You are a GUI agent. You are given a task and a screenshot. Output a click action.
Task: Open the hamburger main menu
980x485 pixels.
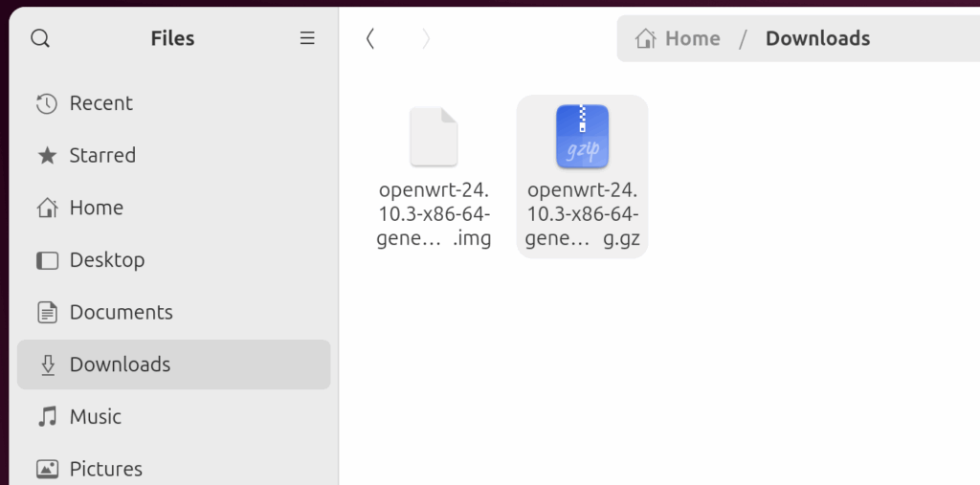coord(307,38)
